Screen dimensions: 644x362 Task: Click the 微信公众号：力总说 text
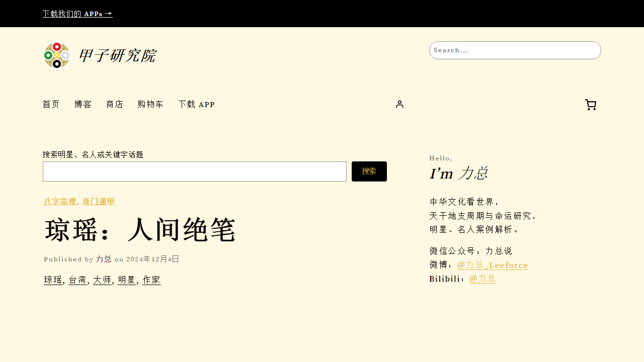pos(471,251)
